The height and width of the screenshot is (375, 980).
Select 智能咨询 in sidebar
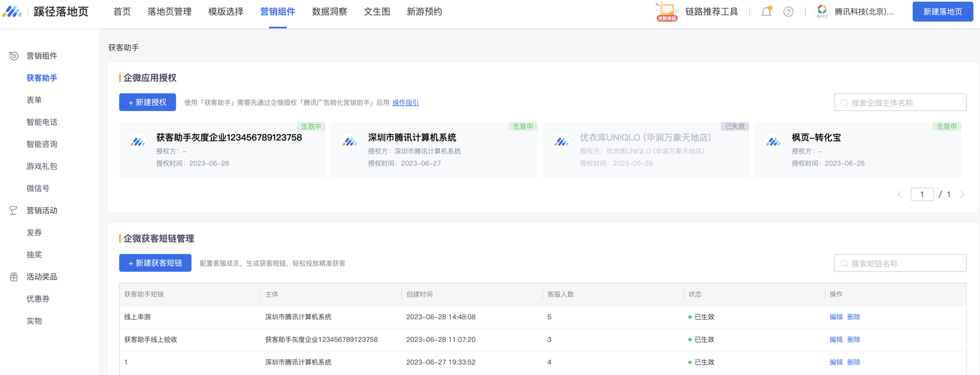point(42,144)
